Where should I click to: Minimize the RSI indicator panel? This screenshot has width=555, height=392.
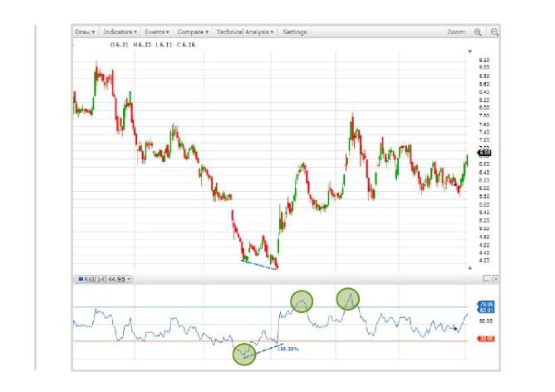[486, 279]
